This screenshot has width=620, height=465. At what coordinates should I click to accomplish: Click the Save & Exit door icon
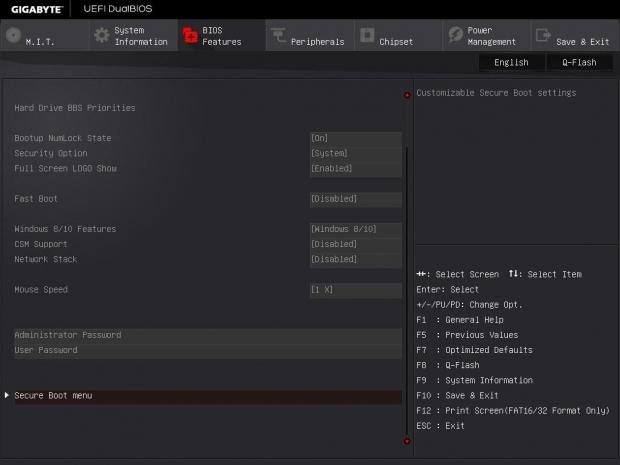tap(543, 35)
